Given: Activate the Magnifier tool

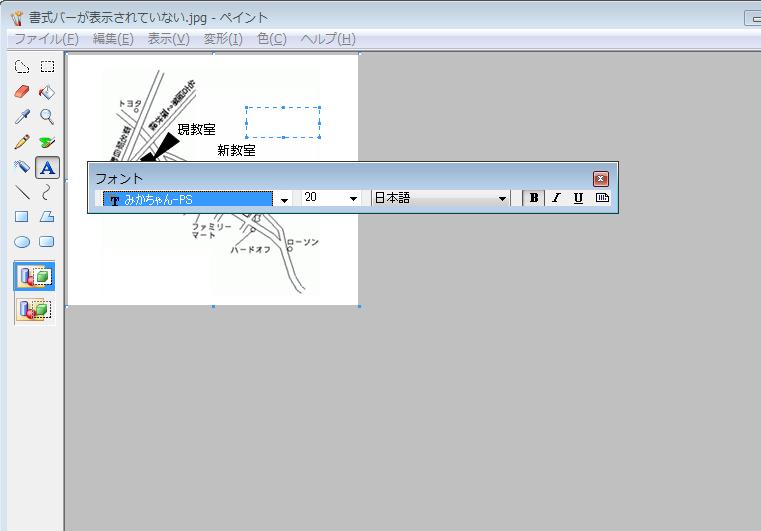Looking at the screenshot, I should coord(47,116).
